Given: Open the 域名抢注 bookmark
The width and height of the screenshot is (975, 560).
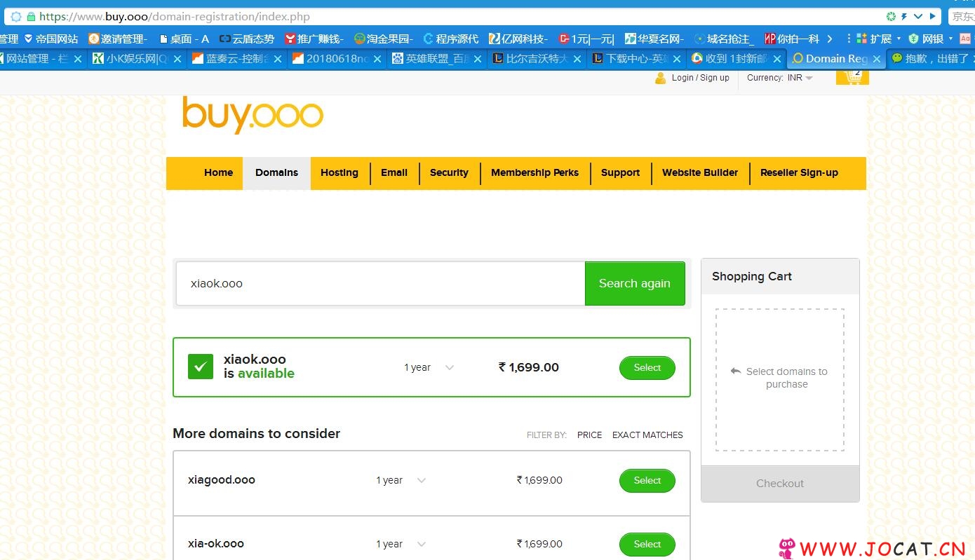Looking at the screenshot, I should tap(724, 39).
